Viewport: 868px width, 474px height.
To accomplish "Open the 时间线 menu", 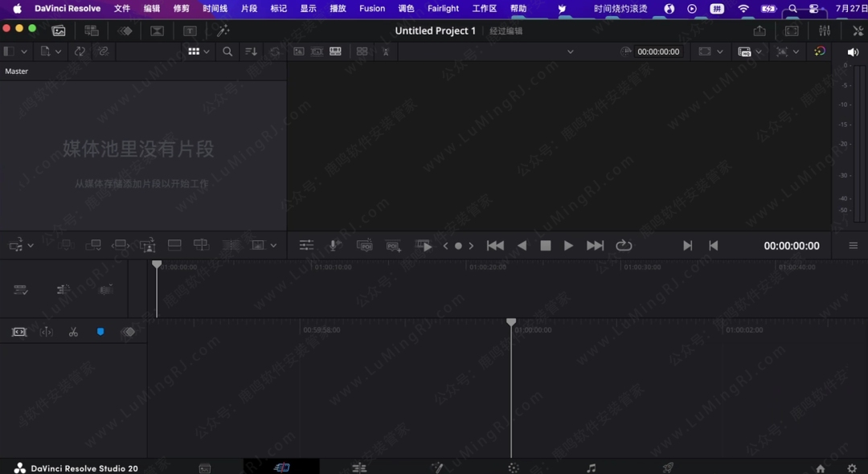I will click(215, 9).
